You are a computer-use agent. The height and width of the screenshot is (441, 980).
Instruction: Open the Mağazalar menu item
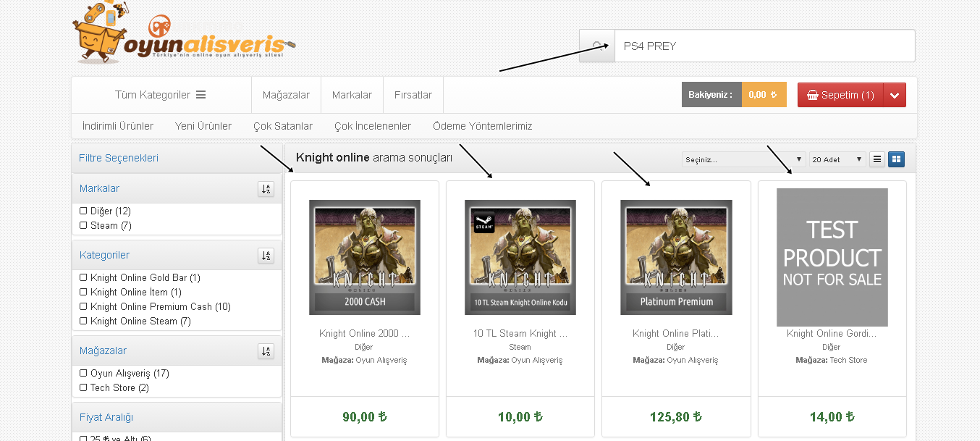point(286,95)
